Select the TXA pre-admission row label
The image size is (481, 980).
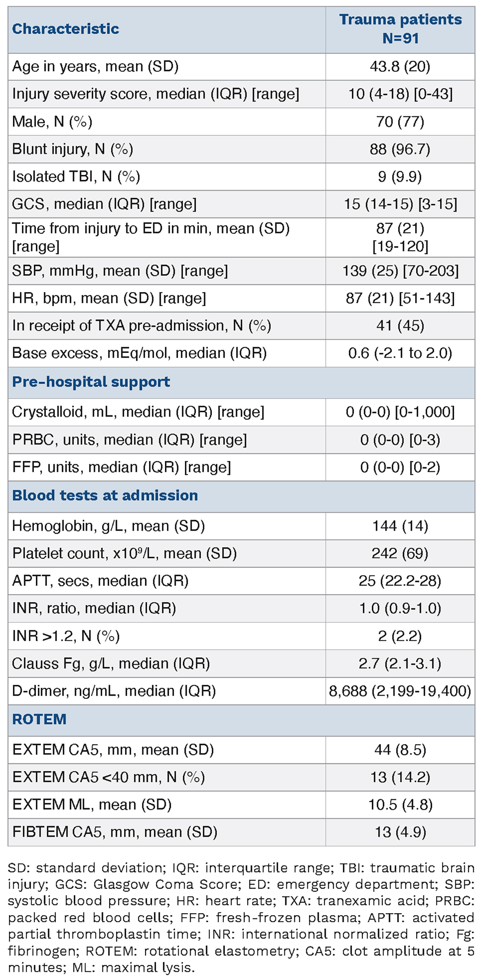tap(141, 326)
